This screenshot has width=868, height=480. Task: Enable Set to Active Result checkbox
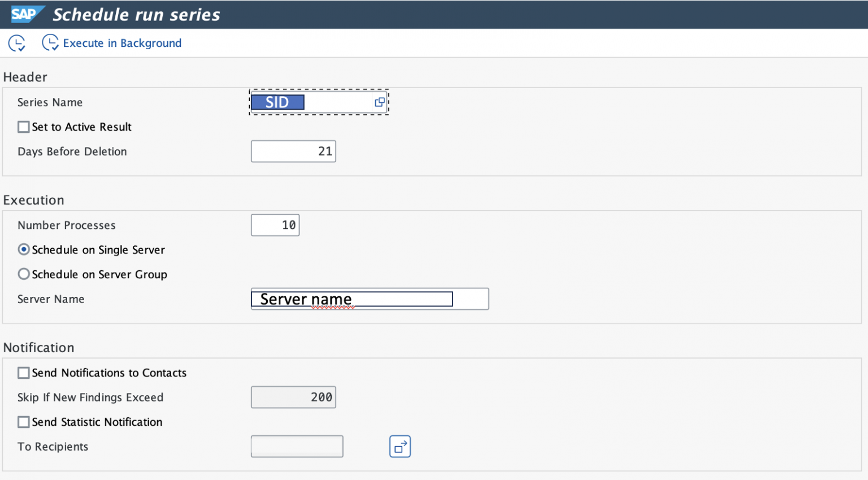click(24, 127)
